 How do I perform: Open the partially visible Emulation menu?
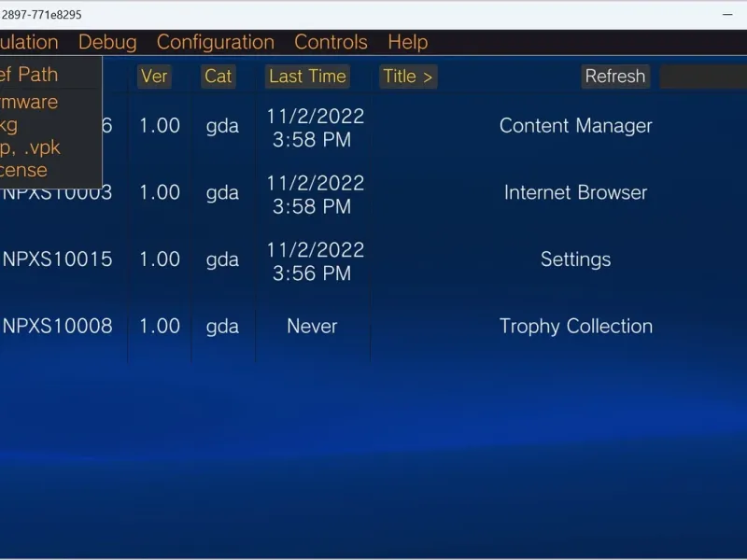pos(29,42)
